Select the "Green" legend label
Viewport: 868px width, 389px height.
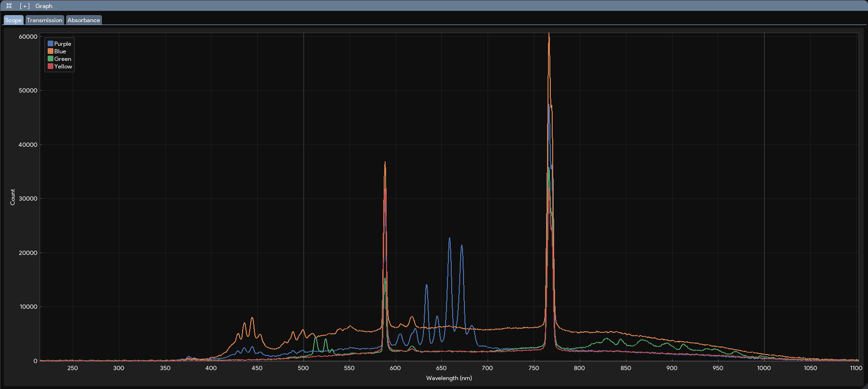pyautogui.click(x=63, y=59)
